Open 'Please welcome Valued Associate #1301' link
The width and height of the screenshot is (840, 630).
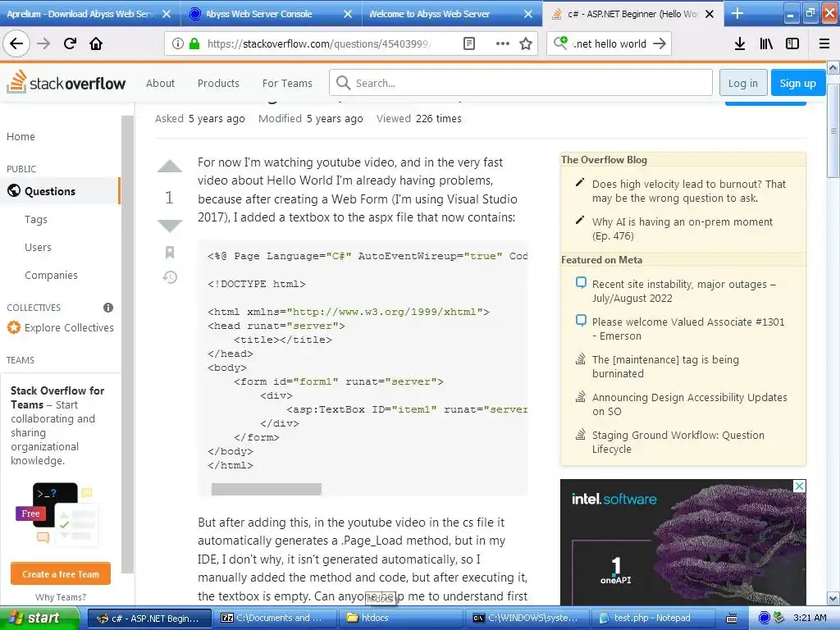coord(688,328)
